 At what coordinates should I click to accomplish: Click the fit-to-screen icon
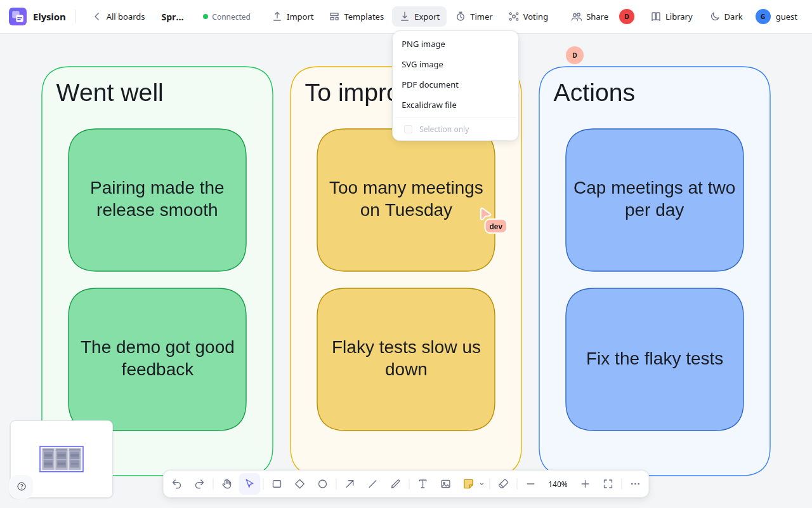pos(608,484)
